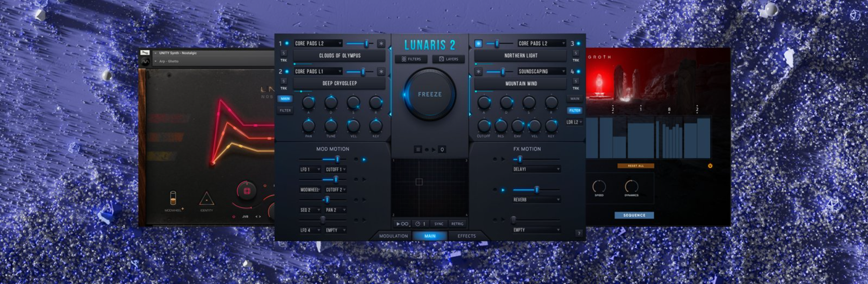Screen dimensions: 868x284
Task: Open the LFO 1 source dropdown
Action: pyautogui.click(x=310, y=169)
